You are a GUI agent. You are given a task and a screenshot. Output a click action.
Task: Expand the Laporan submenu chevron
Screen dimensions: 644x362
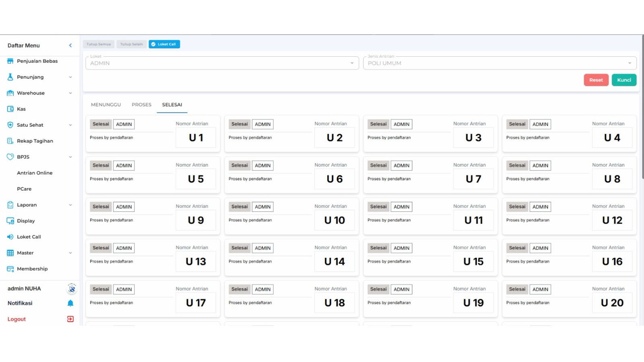tap(70, 205)
